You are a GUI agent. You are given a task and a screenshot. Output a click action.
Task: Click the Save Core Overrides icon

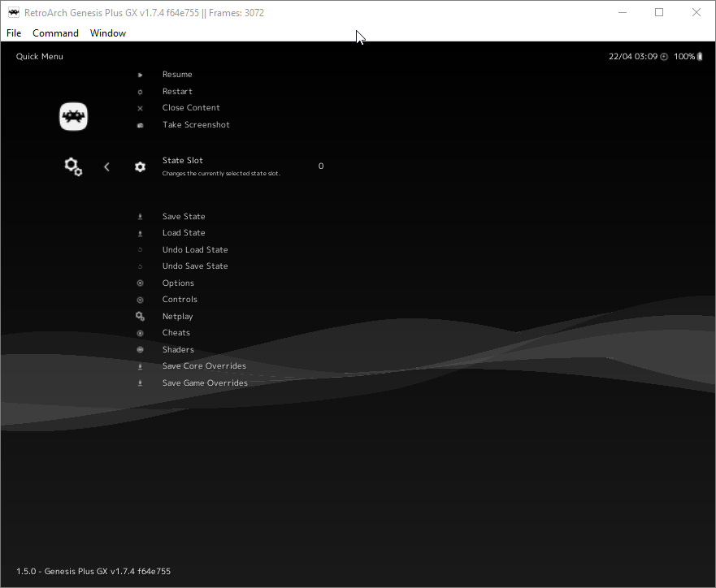tap(140, 367)
